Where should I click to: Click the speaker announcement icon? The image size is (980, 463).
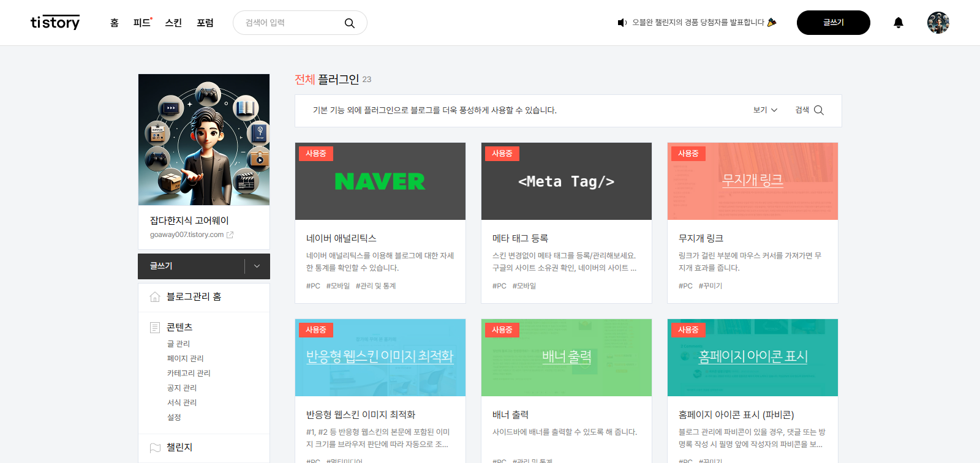pyautogui.click(x=622, y=23)
